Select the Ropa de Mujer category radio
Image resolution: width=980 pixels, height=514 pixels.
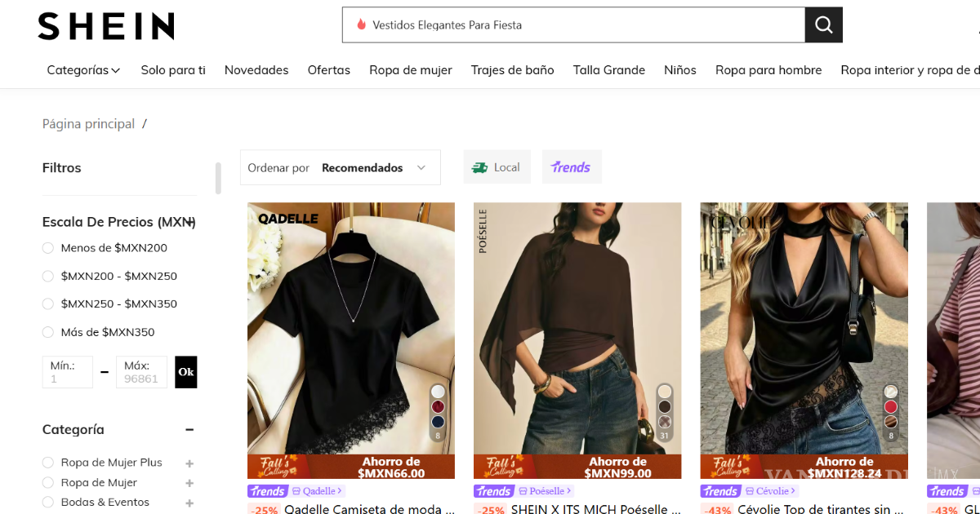(48, 483)
